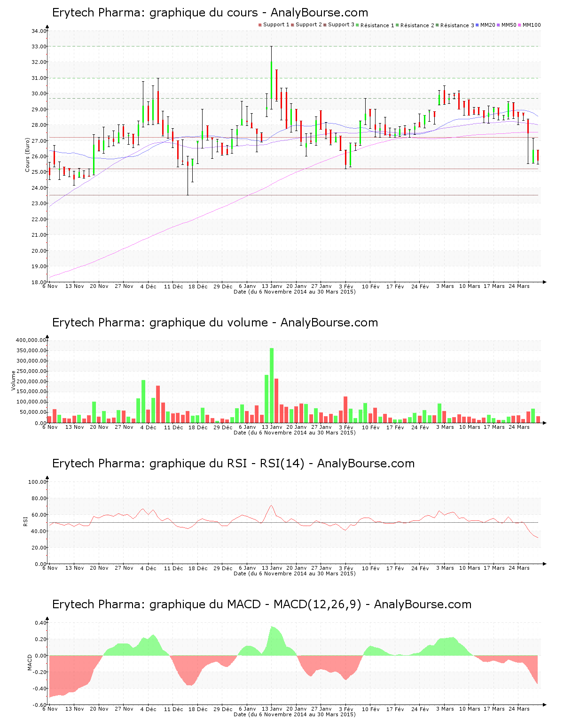The image size is (564, 728).
Task: Click the 27.00 value on price axis
Action: point(39,141)
